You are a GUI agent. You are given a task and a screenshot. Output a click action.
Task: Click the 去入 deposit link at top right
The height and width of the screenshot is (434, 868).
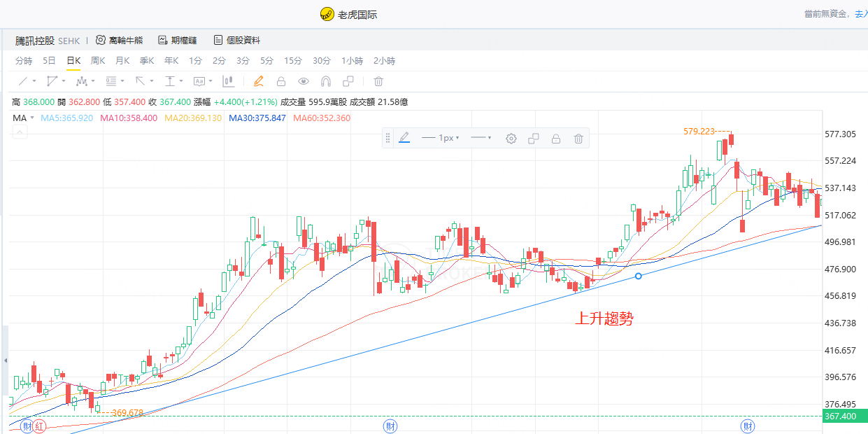click(861, 13)
